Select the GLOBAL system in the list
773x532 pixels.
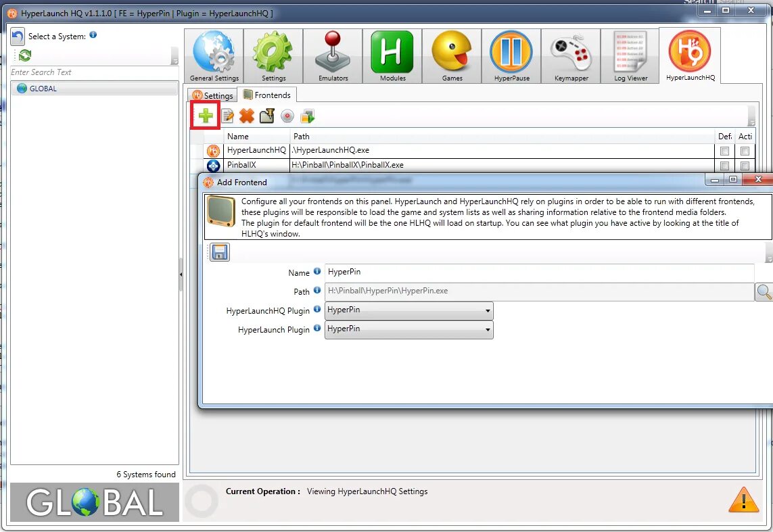[94, 89]
